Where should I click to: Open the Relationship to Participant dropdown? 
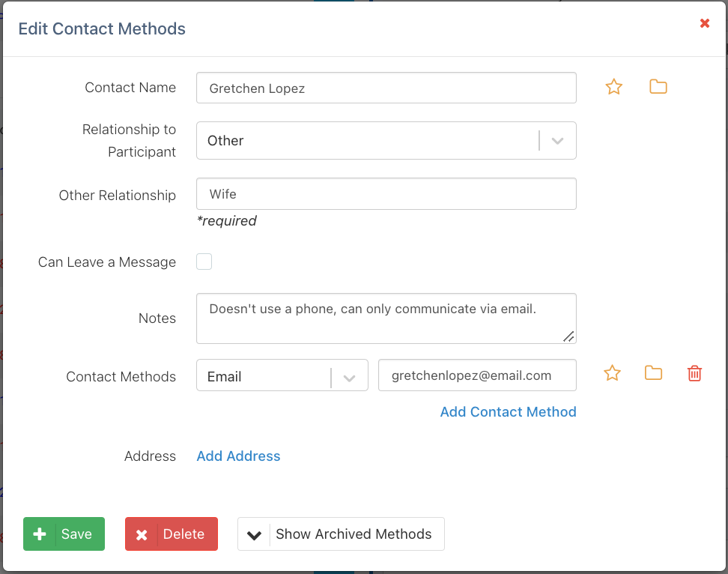click(x=367, y=141)
